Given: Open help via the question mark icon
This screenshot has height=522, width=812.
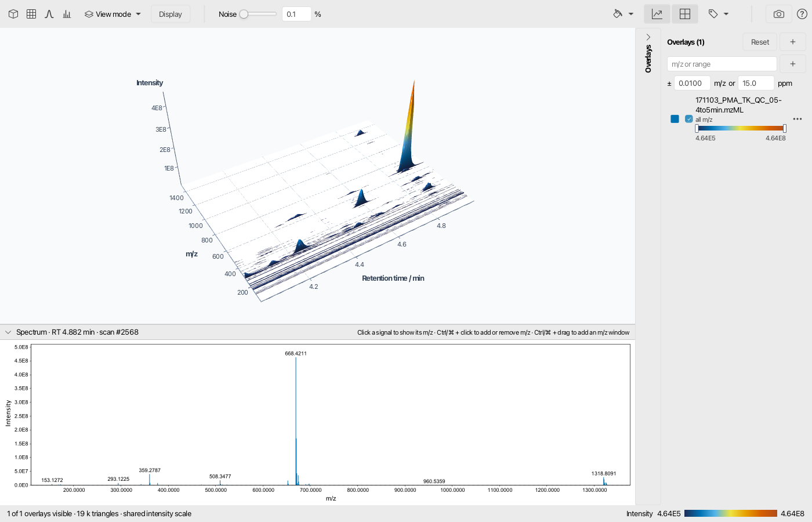Looking at the screenshot, I should click(x=802, y=14).
